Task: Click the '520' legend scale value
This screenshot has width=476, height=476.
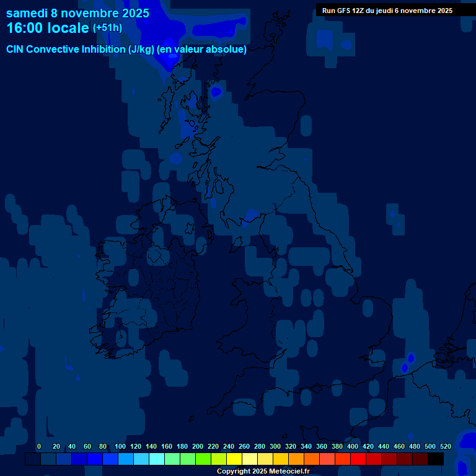Action: (x=445, y=446)
